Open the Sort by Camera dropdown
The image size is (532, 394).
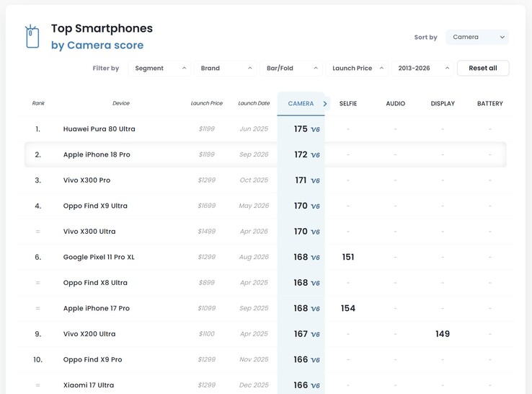tap(477, 37)
